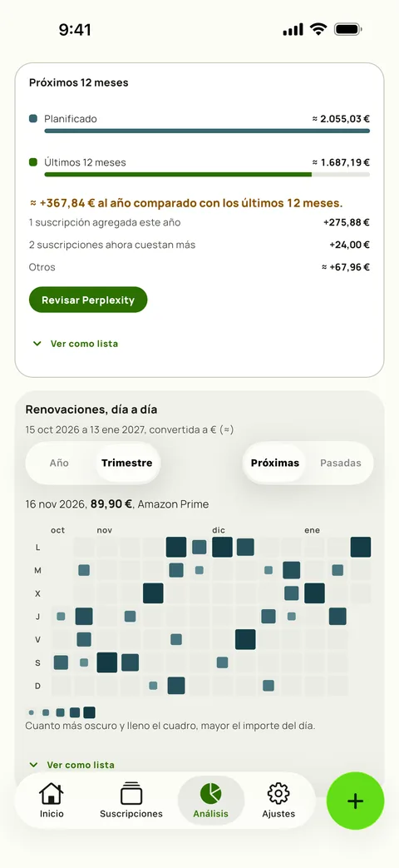Tap the battery icon in status bar
Image resolution: width=399 pixels, height=868 pixels.
(x=348, y=29)
